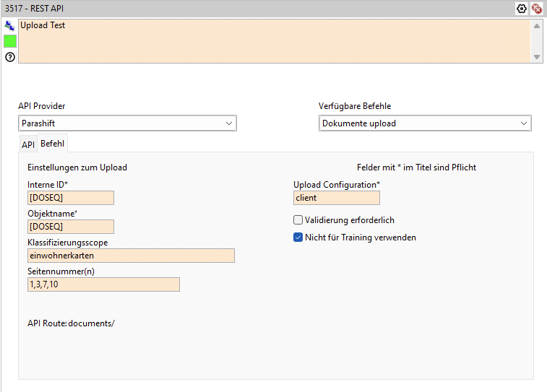Click the Upload Configuration field
Screen dimensions: 547x392
336,198
